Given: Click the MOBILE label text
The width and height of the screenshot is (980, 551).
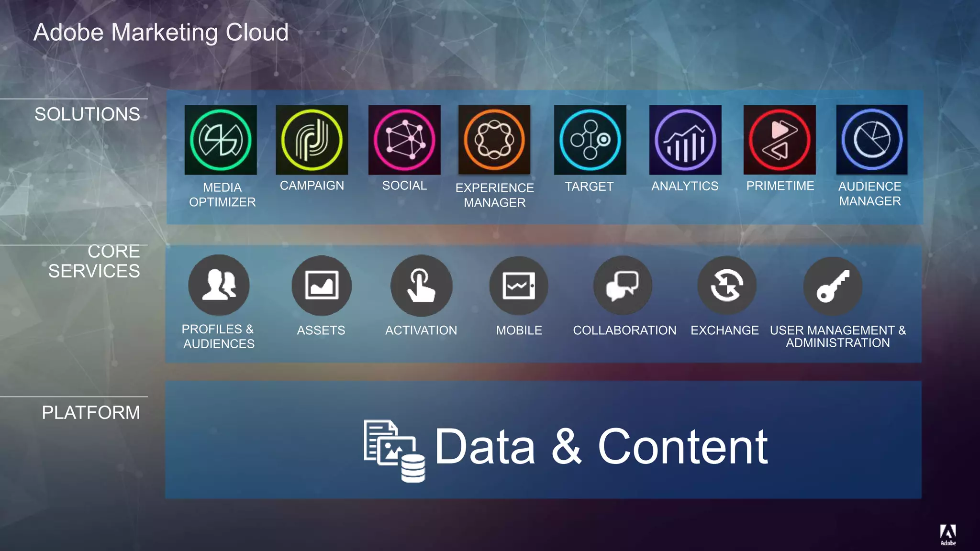Looking at the screenshot, I should (519, 331).
